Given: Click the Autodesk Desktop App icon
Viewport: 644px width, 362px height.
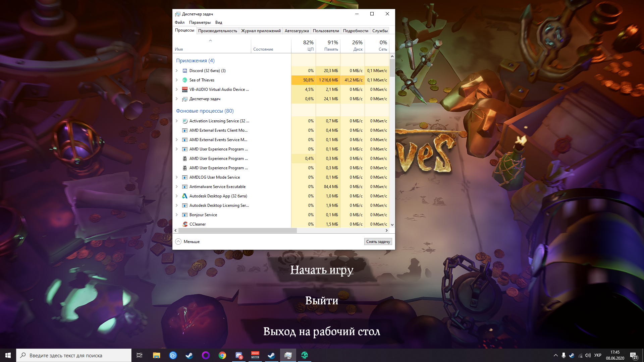Looking at the screenshot, I should [185, 196].
